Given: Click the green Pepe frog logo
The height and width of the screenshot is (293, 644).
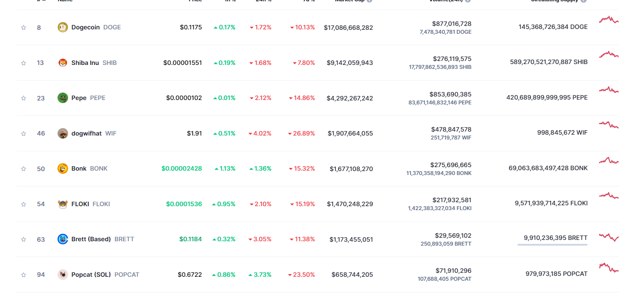Looking at the screenshot, I should click(63, 98).
